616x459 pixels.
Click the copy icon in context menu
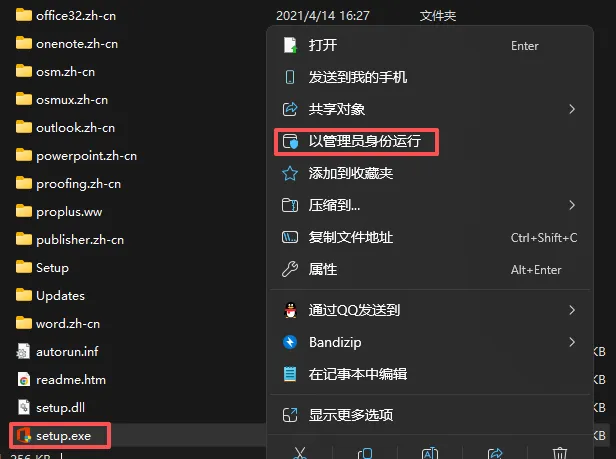[365, 453]
